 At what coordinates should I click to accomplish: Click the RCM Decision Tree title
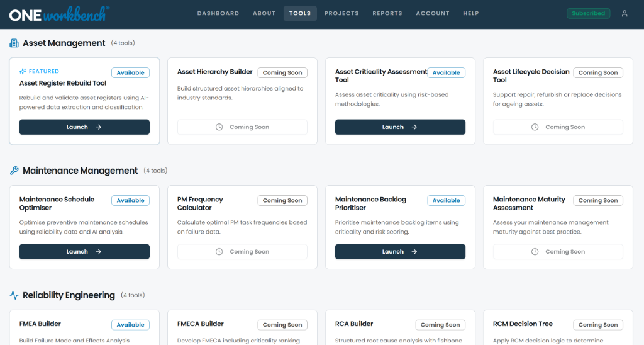click(x=523, y=324)
